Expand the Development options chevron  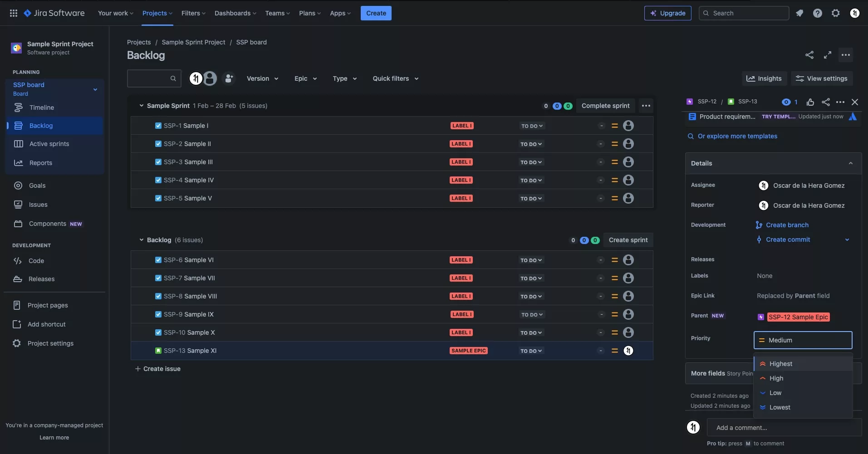(847, 239)
